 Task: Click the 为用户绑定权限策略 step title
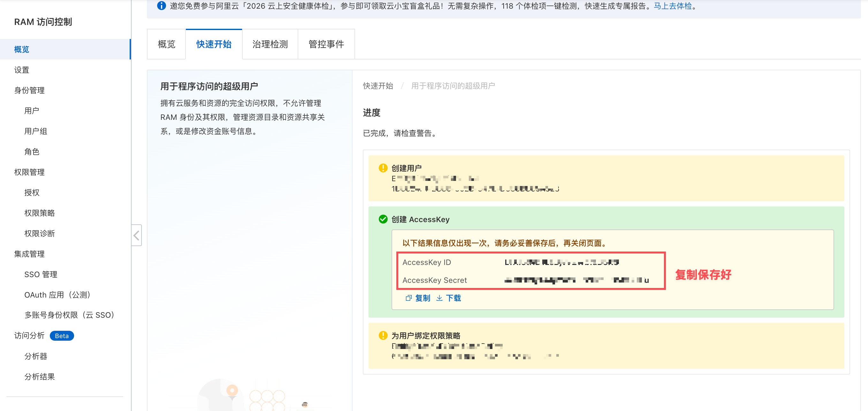[x=426, y=336]
